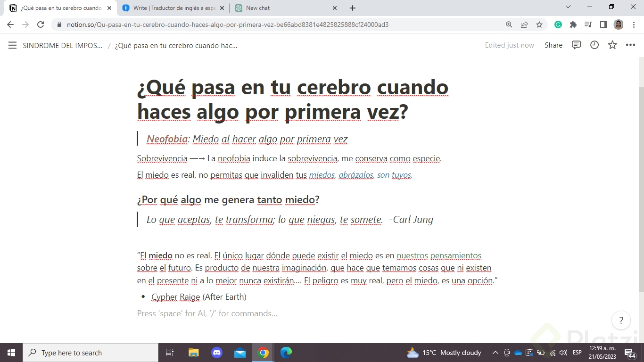Click the 'Cypher Raige (After Earth)' bullet item
Viewport: 644px width, 362px height.
tap(198, 297)
